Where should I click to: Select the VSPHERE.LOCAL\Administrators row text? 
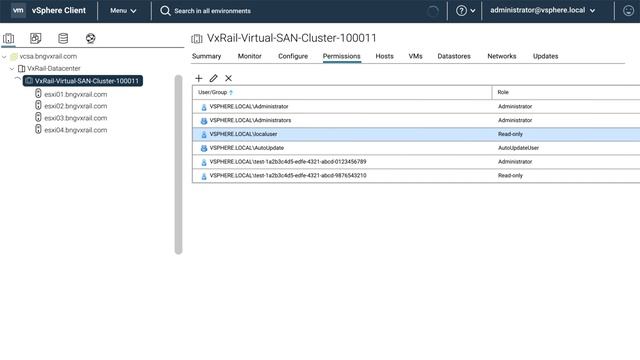(x=250, y=120)
